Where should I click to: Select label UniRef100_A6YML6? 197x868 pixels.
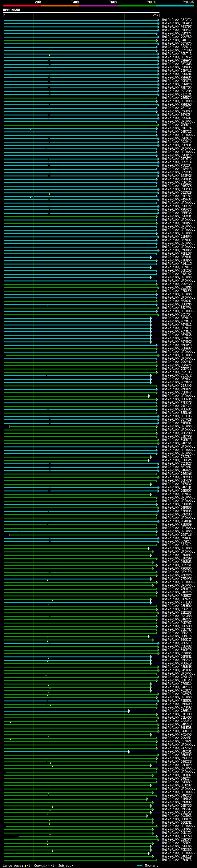pyautogui.click(x=177, y=267)
